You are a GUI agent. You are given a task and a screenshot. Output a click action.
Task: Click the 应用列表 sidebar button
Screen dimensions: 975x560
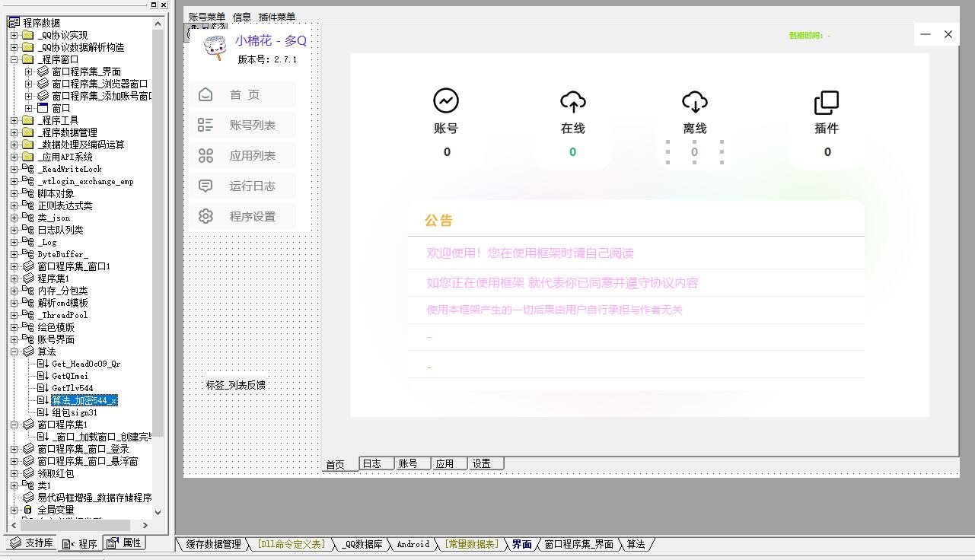(244, 155)
